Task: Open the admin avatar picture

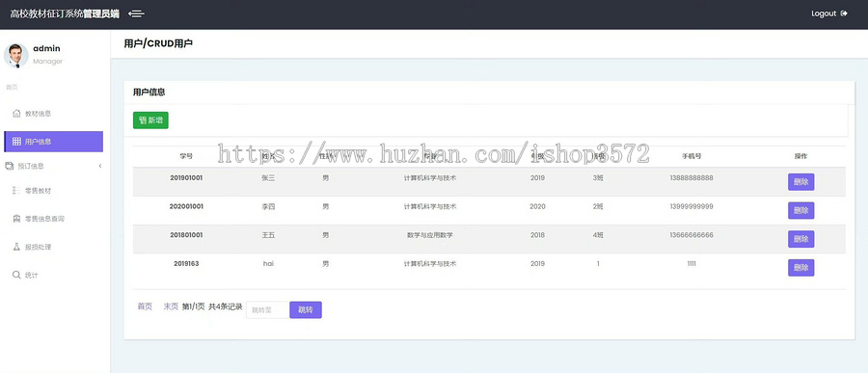Action: click(16, 55)
